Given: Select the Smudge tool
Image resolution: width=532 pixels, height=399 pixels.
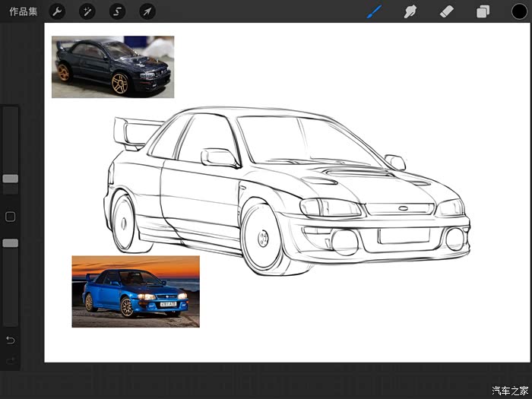Looking at the screenshot, I should point(410,12).
